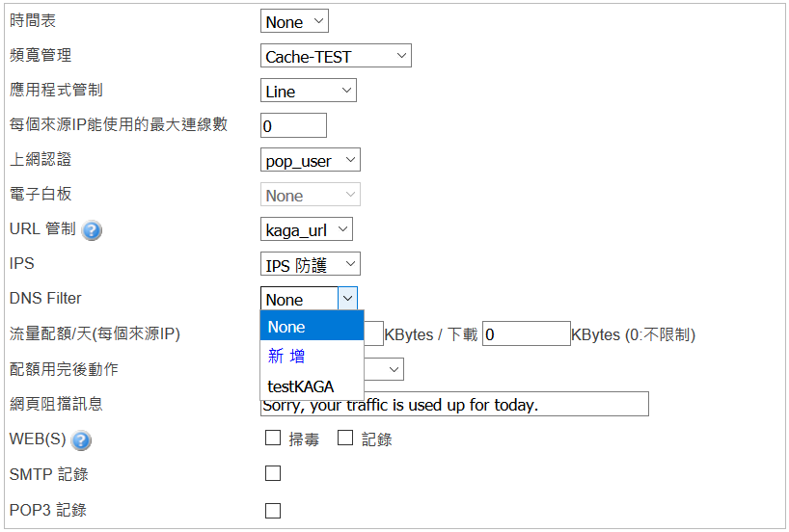This screenshot has width=789, height=532.
Task: Expand the 頻寬管理 Cache-TEST dropdown
Action: pyautogui.click(x=336, y=56)
